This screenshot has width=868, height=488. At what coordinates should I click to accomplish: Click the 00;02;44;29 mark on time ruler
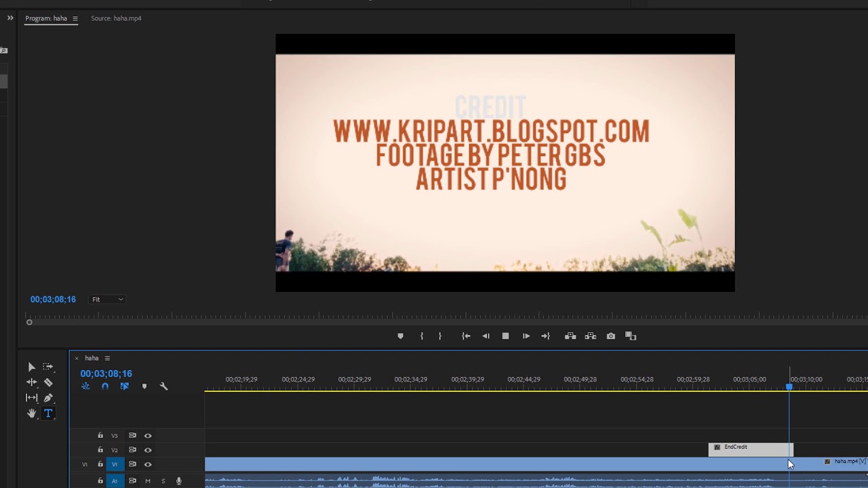point(524,380)
